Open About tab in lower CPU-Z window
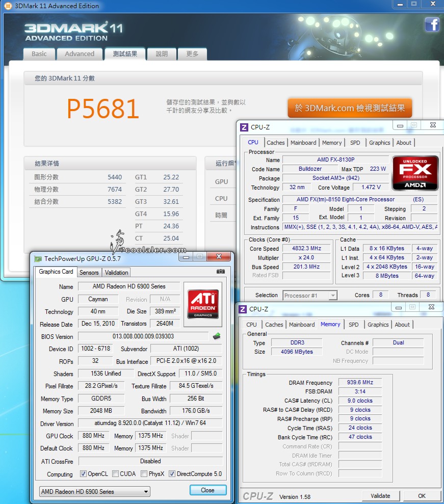The height and width of the screenshot is (504, 444). (402, 325)
